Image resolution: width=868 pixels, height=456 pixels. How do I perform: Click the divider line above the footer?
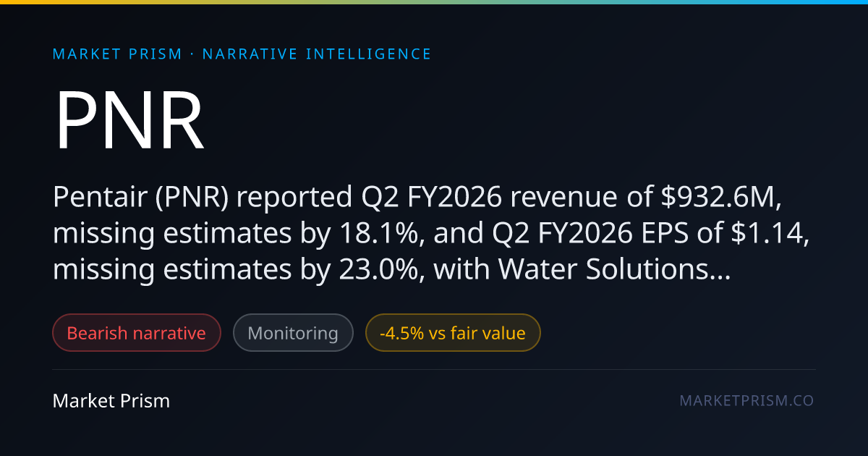pyautogui.click(x=434, y=370)
